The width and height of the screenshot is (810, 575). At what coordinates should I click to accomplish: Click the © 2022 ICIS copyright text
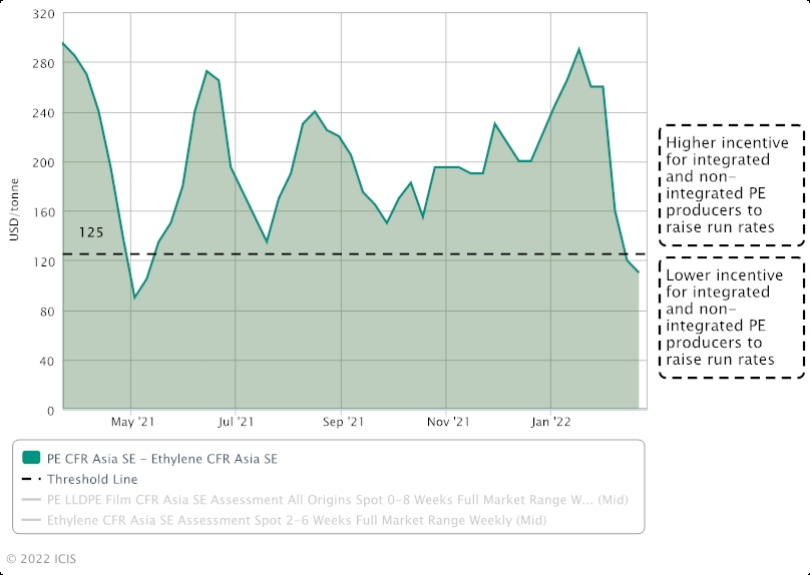click(41, 559)
